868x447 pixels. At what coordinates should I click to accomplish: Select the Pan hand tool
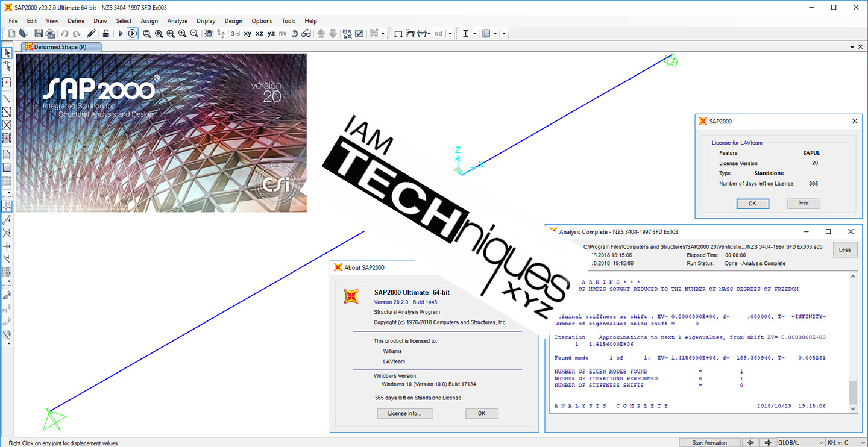click(x=209, y=34)
